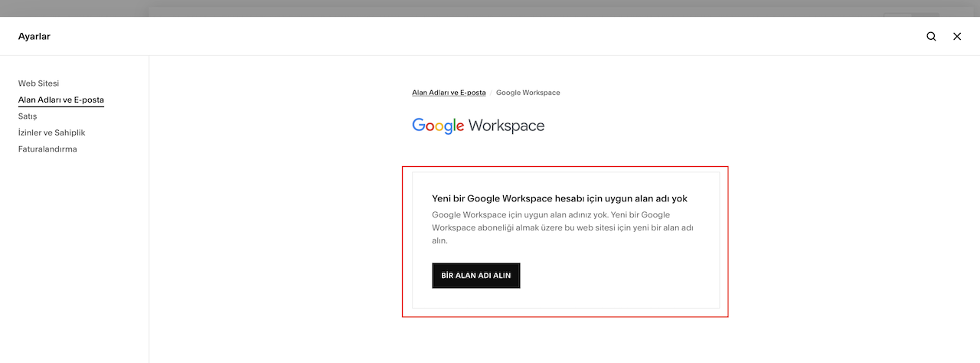Select Web Sitesi in sidebar
This screenshot has width=980, height=363.
[x=38, y=83]
